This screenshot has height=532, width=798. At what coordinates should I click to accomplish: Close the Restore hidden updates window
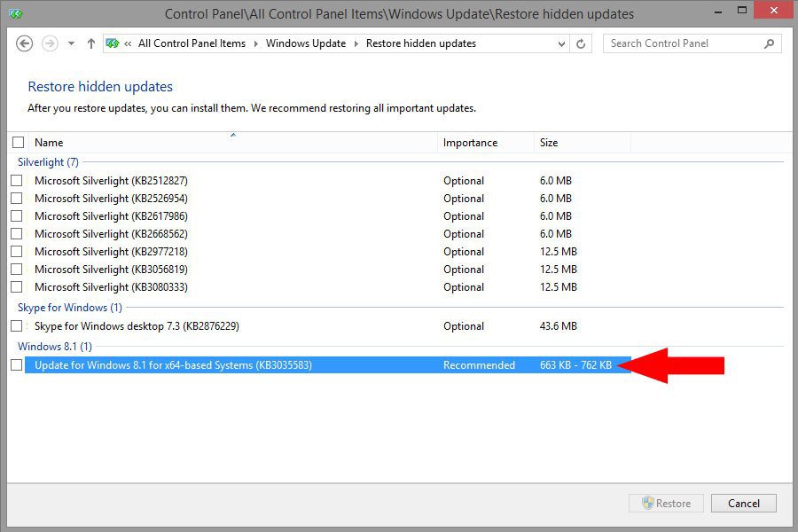pyautogui.click(x=773, y=10)
